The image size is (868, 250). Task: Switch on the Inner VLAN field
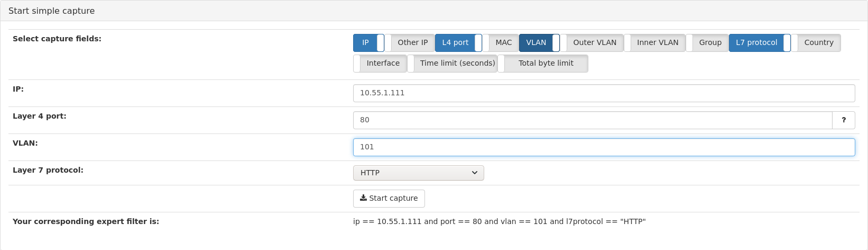pos(655,43)
